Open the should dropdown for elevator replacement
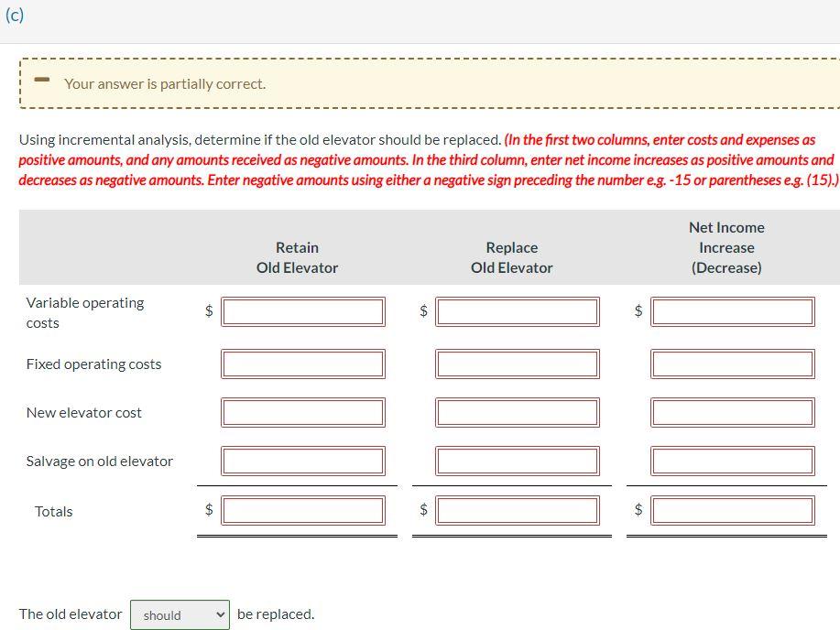The width and height of the screenshot is (840, 630). (x=180, y=614)
